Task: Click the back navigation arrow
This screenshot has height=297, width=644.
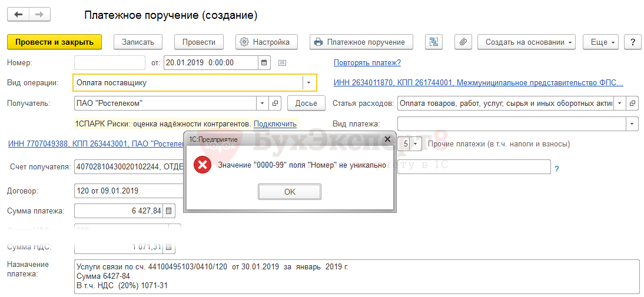Action: [18, 15]
